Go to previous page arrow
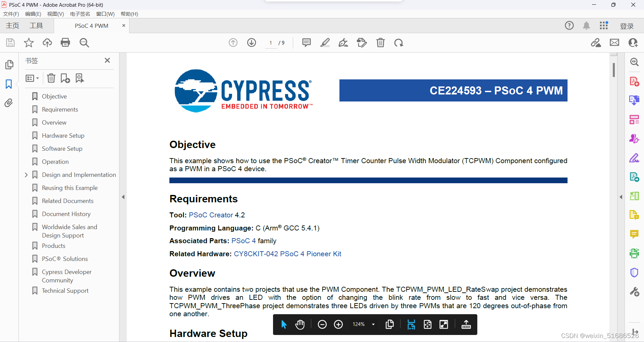This screenshot has width=644, height=342. [233, 43]
